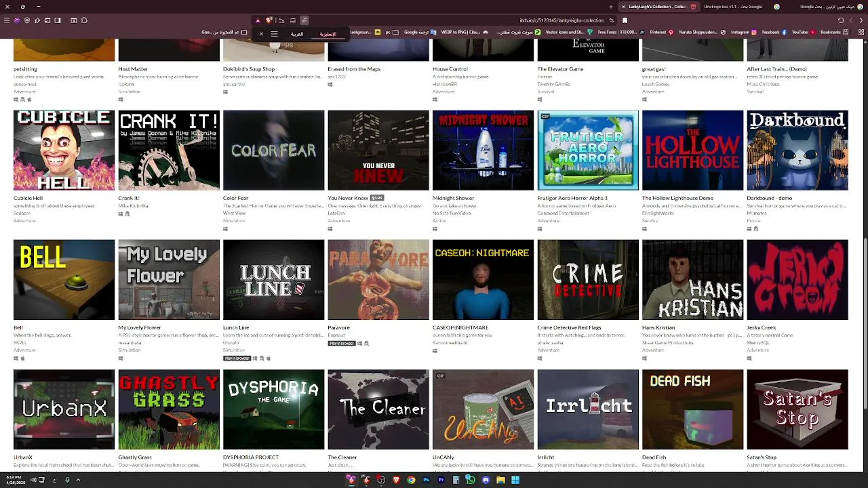Open the UnCANny game thumbnail
The image size is (868, 488).
(x=483, y=409)
